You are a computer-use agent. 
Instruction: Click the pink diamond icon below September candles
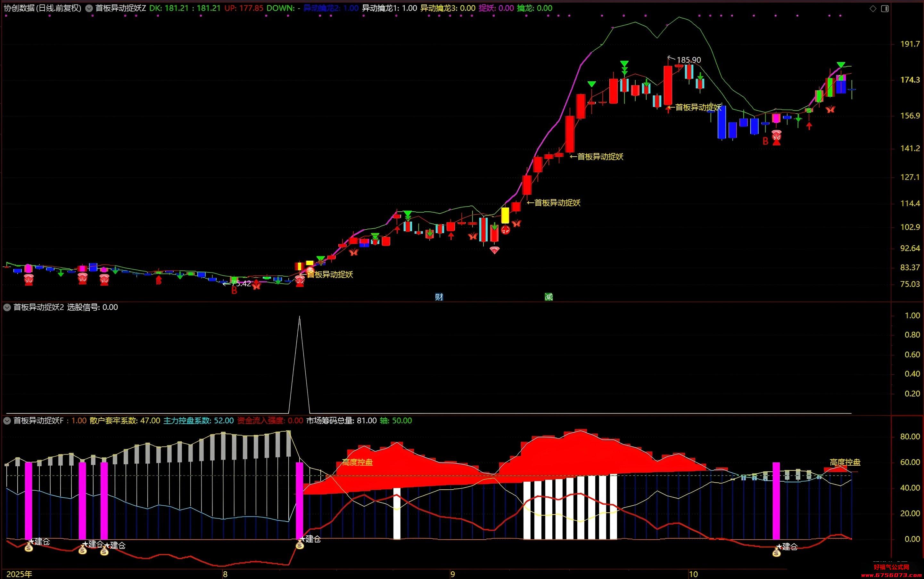[495, 250]
